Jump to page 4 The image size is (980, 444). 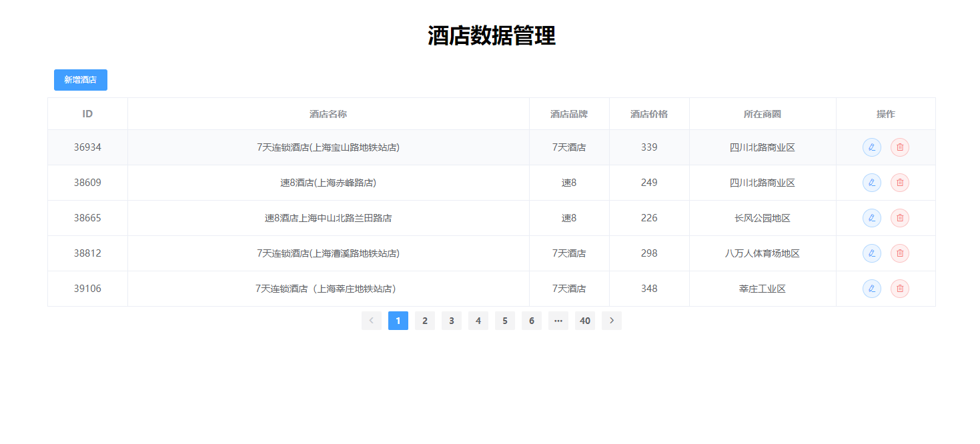pos(478,321)
